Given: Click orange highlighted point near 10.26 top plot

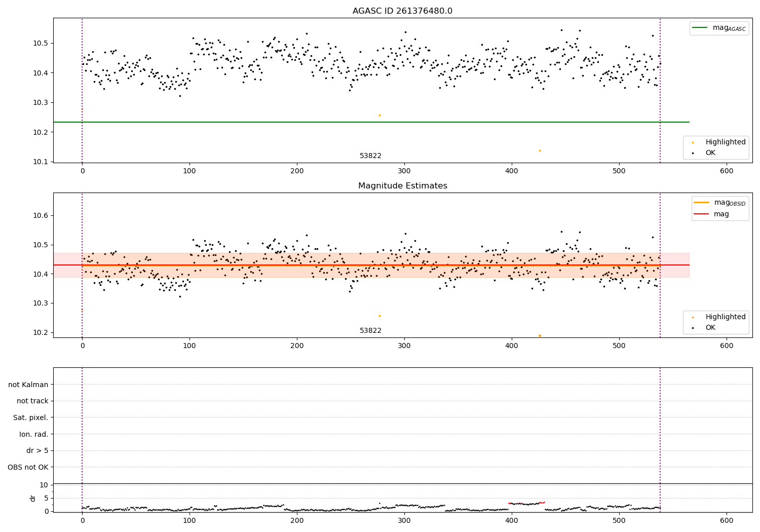Looking at the screenshot, I should click(x=379, y=115).
